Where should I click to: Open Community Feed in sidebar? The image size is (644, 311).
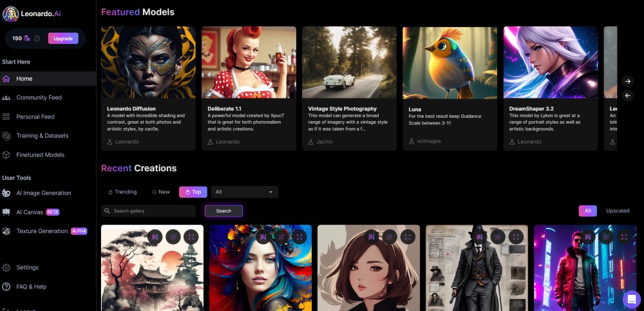39,98
